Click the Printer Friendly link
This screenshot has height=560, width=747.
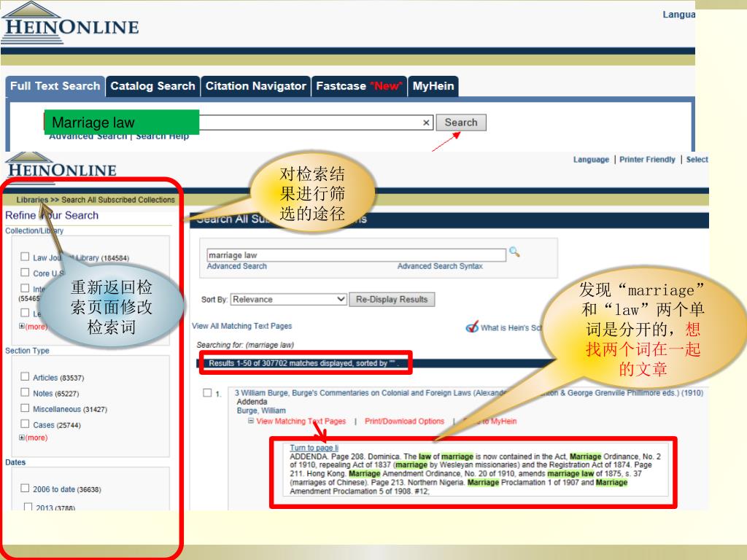point(647,160)
